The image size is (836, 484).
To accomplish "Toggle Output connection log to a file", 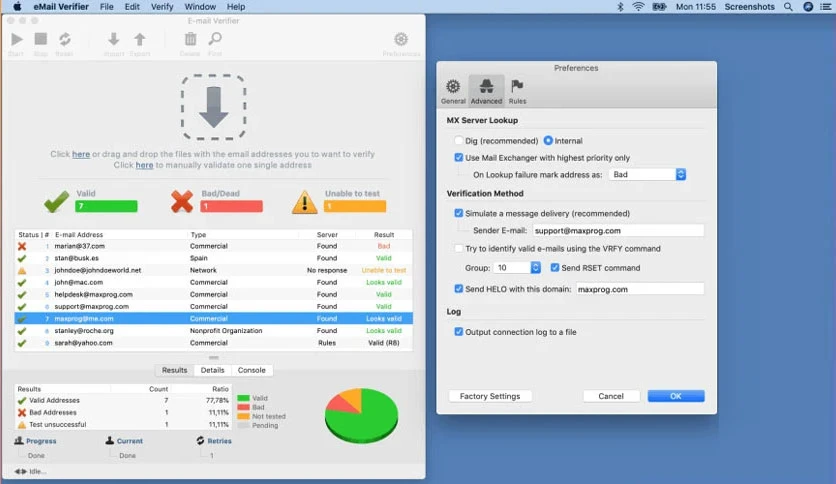I will [459, 332].
